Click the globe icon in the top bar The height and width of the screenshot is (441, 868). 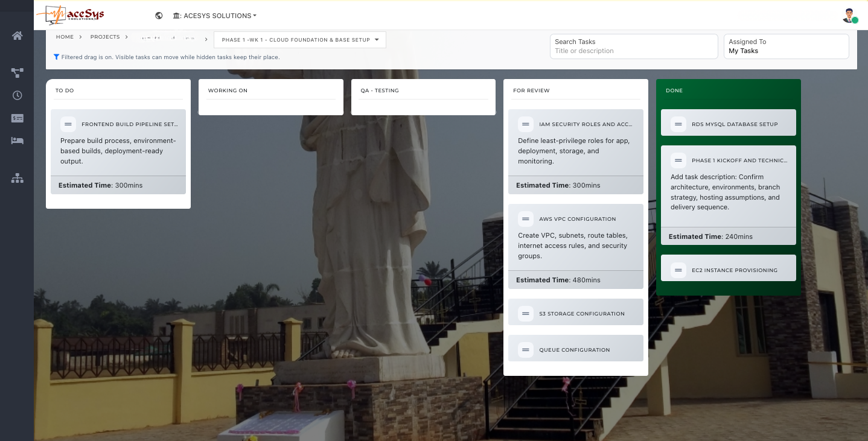159,15
